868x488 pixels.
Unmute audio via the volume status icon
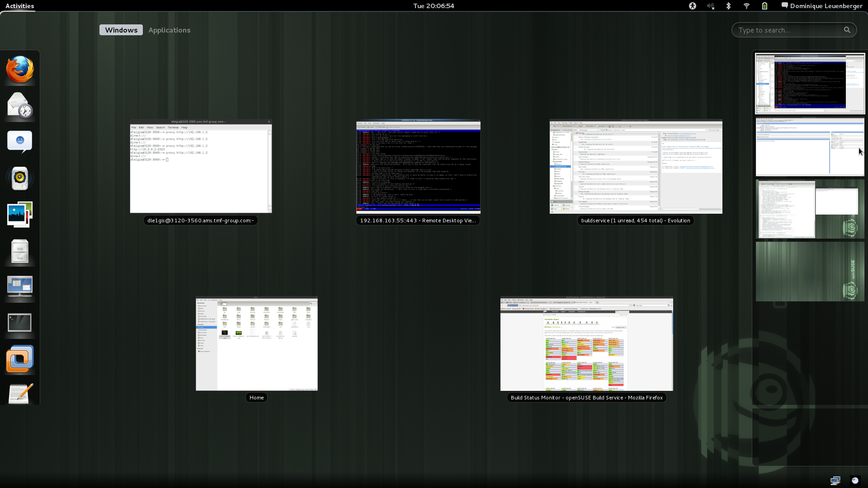pos(710,6)
